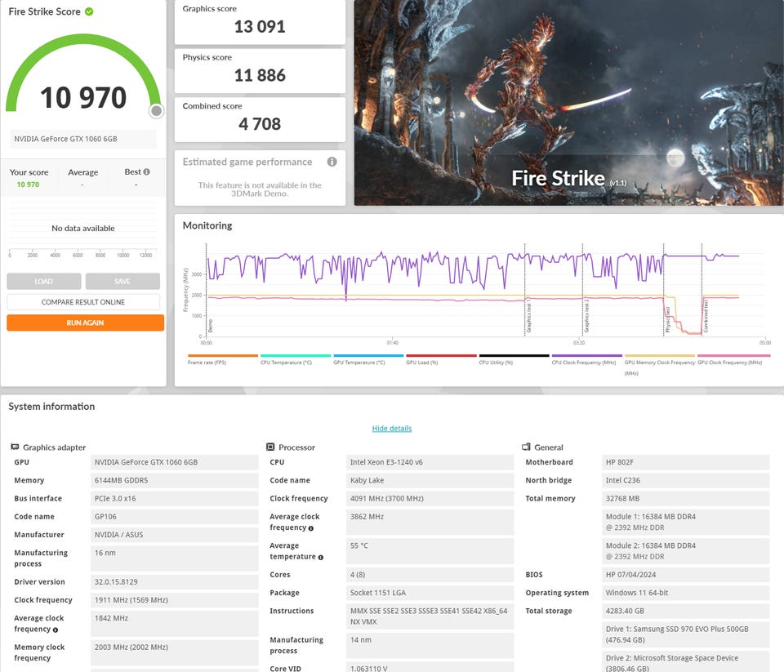Click the 6144MB GDDR5 memory value
Viewport: 784px width, 672px height.
[174, 480]
